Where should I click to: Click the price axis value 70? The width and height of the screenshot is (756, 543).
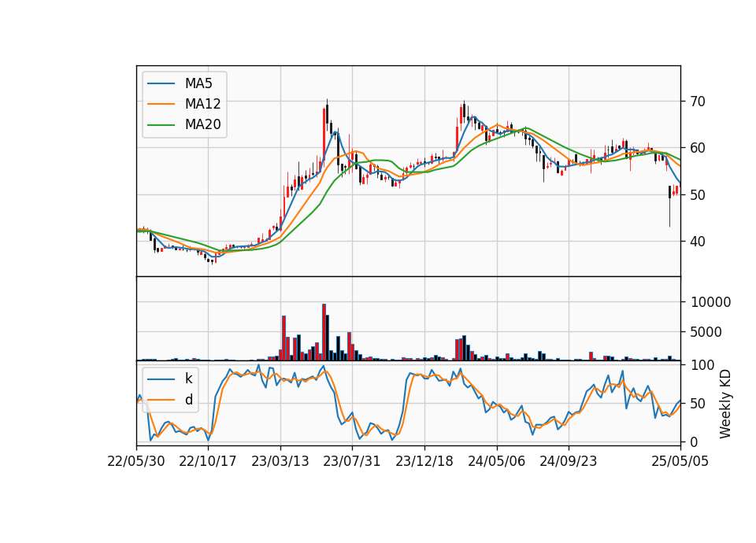click(x=698, y=102)
